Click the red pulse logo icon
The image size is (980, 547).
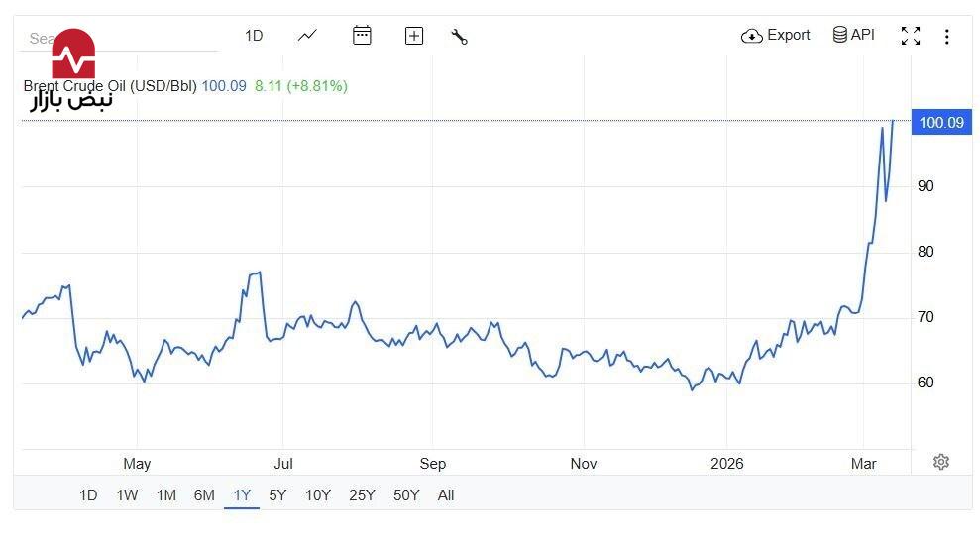[73, 55]
